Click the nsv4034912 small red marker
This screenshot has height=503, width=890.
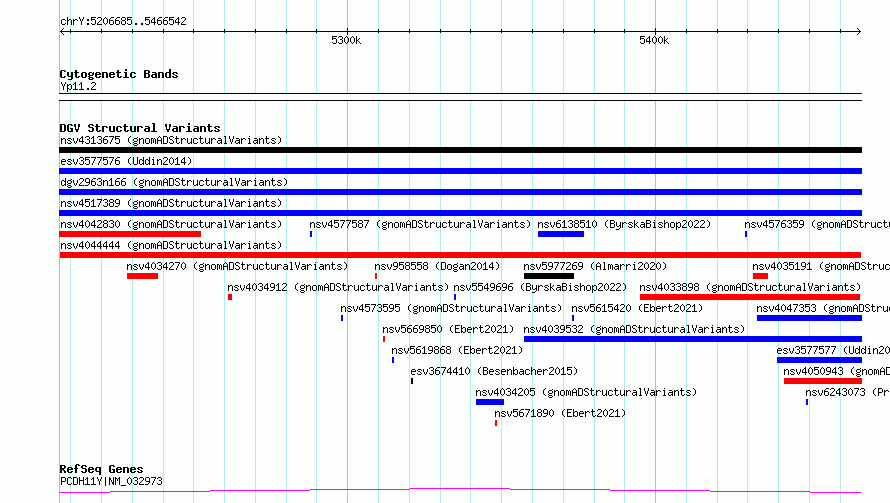pos(230,297)
